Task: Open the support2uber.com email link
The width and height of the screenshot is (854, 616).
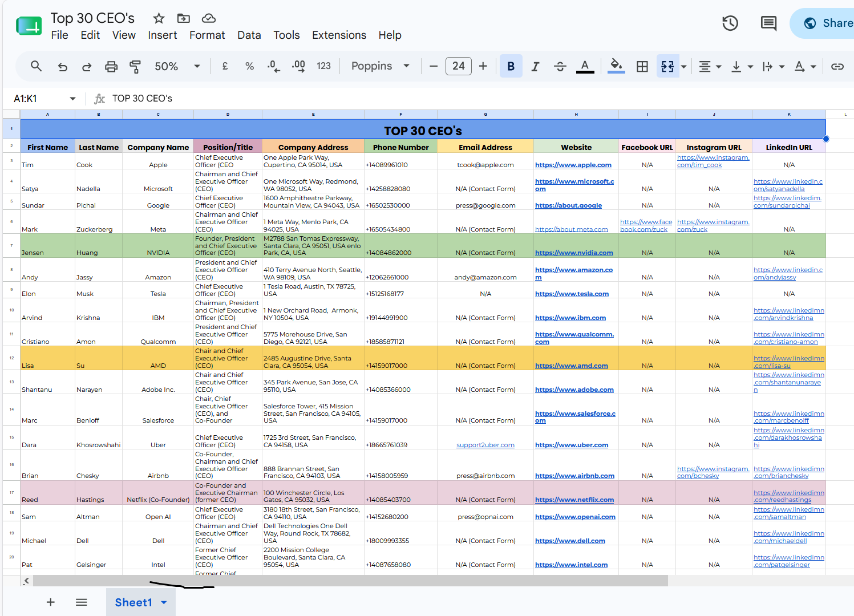Action: click(x=485, y=445)
